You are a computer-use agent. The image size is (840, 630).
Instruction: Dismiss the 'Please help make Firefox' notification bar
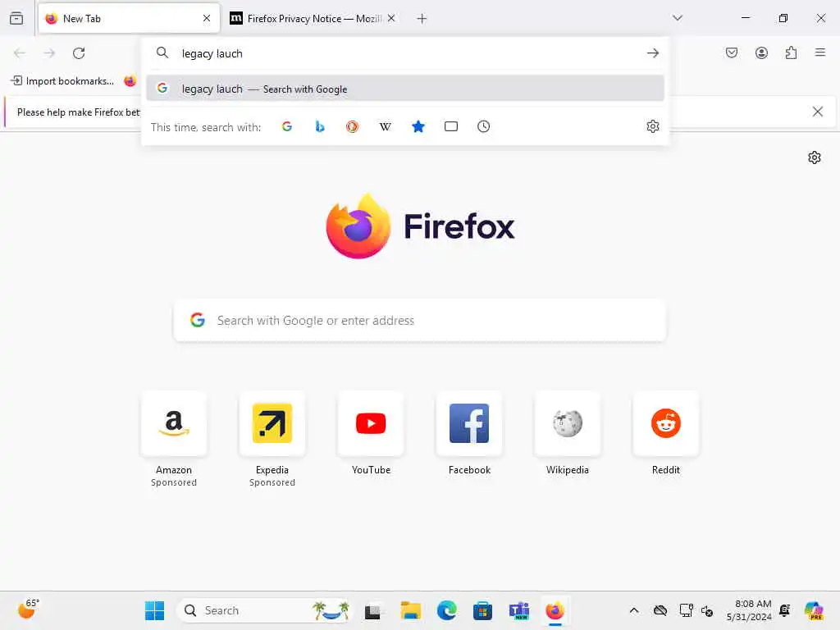[x=818, y=112]
